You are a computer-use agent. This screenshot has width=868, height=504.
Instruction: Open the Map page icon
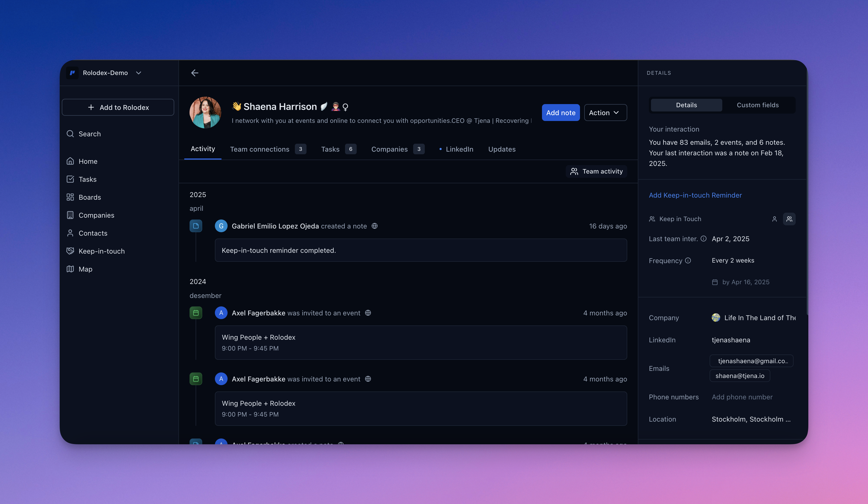pyautogui.click(x=70, y=269)
